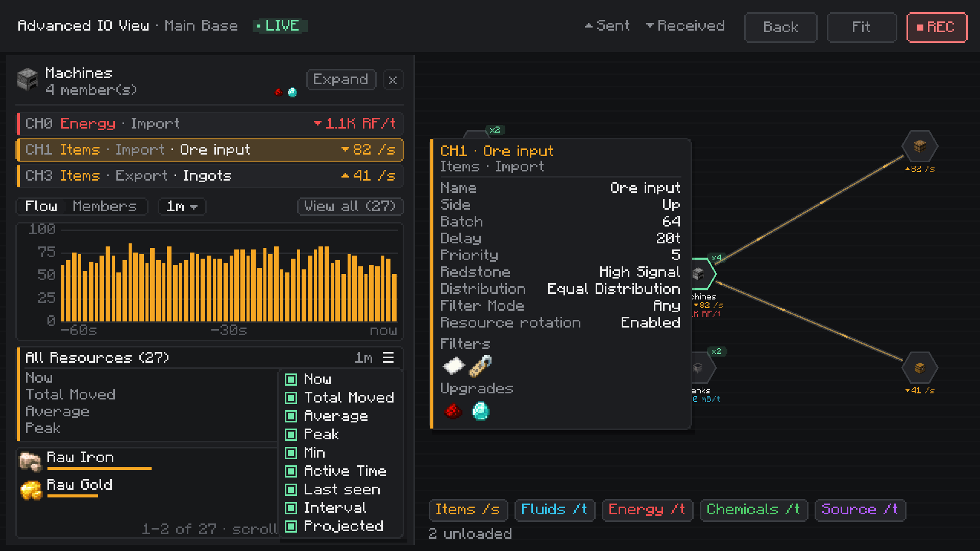Select the chest node receiving 82 /s
The height and width of the screenshot is (551, 980).
point(920,146)
